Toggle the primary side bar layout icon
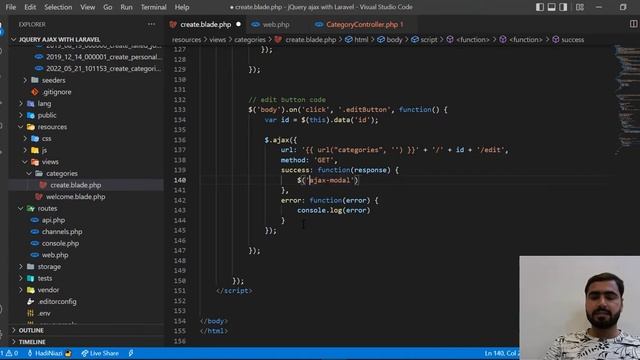The height and width of the screenshot is (360, 640). 540,7
